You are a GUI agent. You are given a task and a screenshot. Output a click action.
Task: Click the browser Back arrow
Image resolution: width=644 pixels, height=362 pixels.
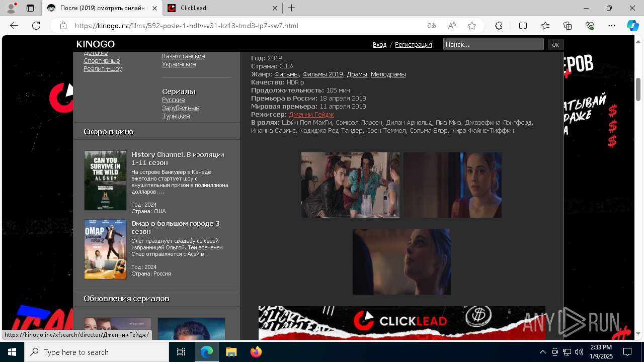(14, 26)
